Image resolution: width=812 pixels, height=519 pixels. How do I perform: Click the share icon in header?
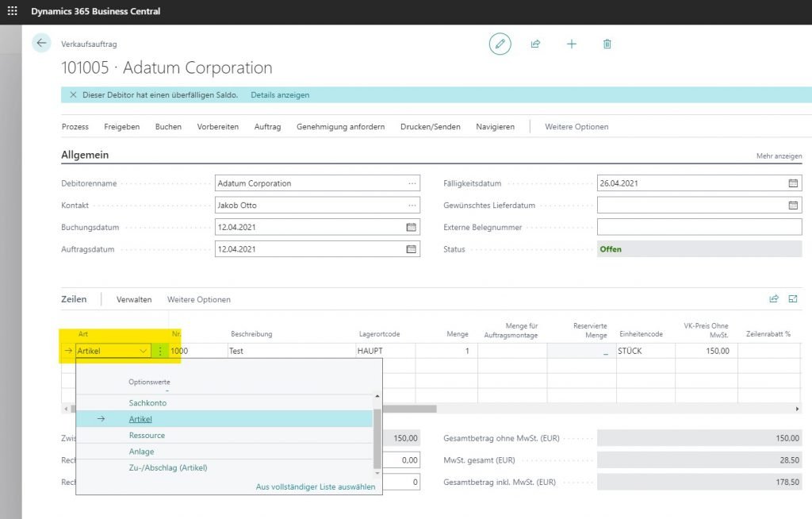pyautogui.click(x=535, y=44)
